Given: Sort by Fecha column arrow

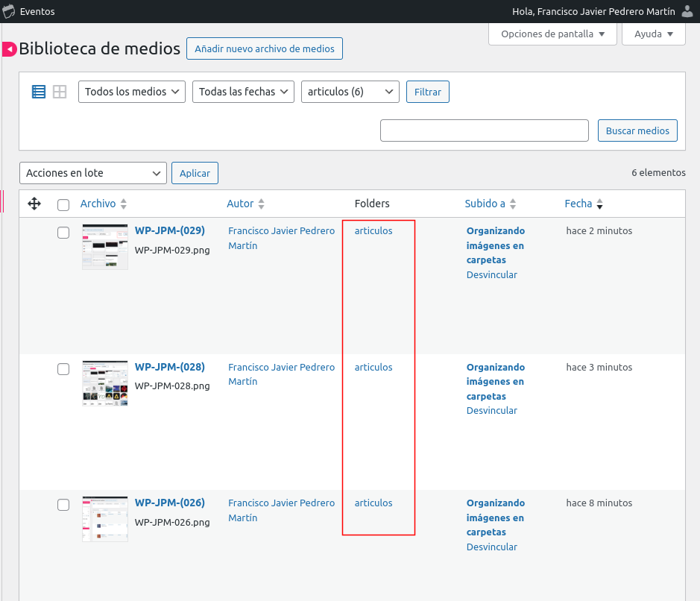Looking at the screenshot, I should (599, 204).
